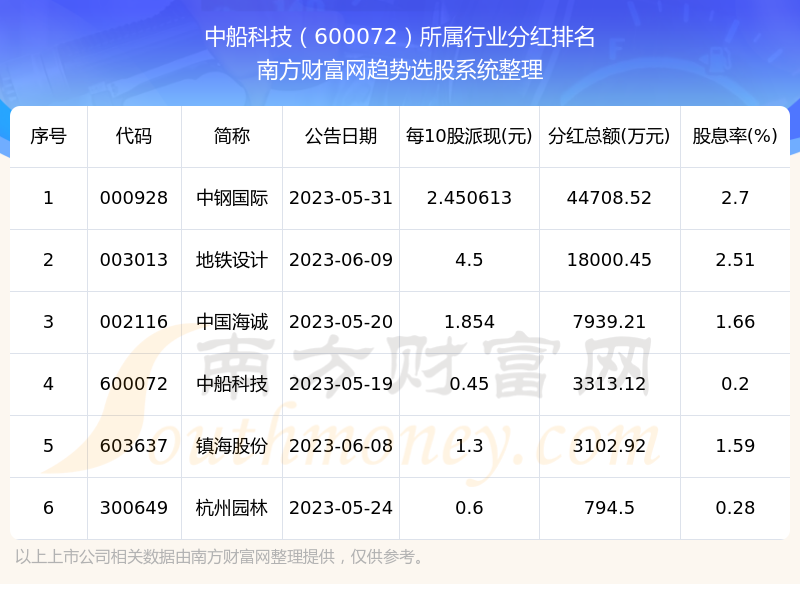Screen dimensions: 800x606
Task: Click date 2023-05-31
Action: (341, 198)
